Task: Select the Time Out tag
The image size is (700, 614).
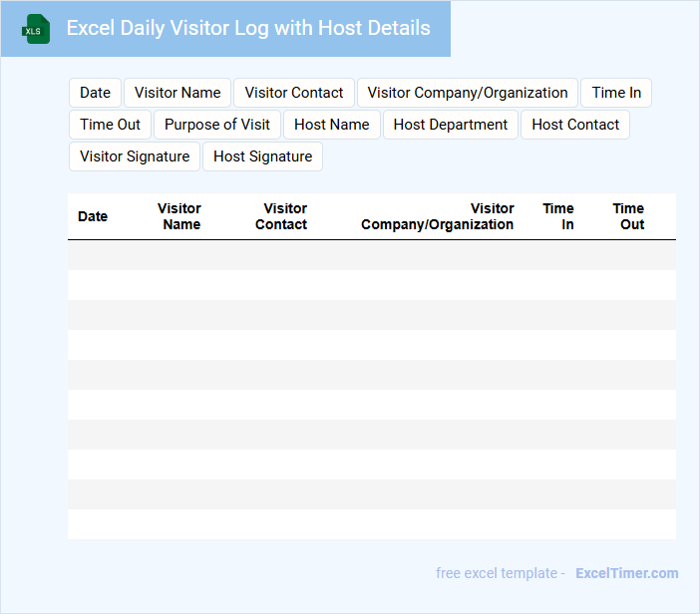Action: click(110, 125)
